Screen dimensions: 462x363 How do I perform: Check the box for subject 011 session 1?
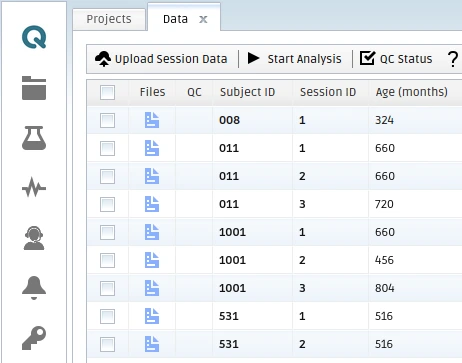(107, 148)
